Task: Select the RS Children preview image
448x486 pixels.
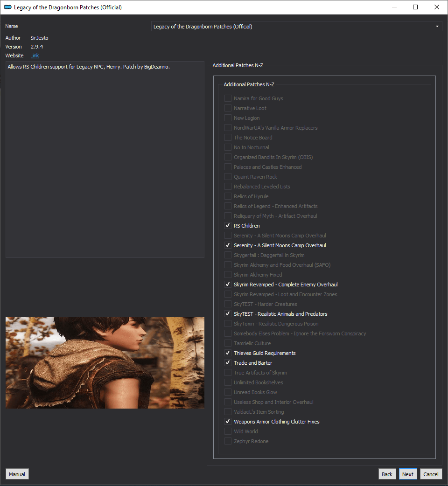Action: (105, 363)
